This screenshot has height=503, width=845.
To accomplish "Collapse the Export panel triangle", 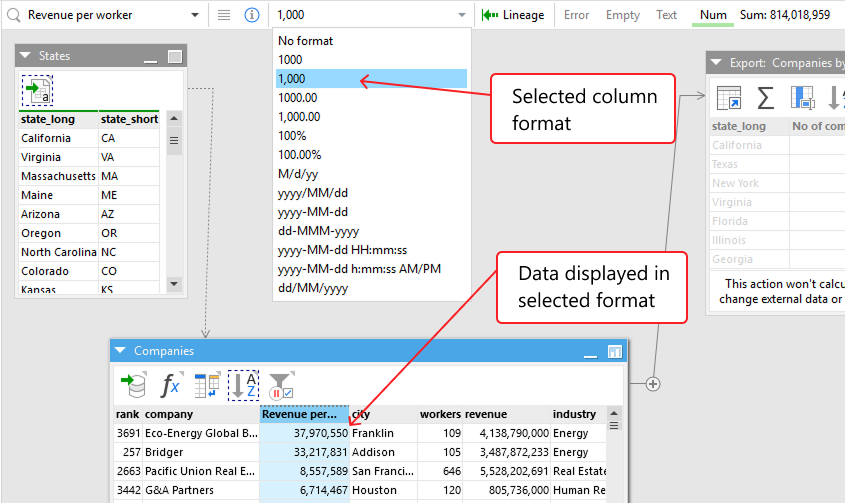I will pos(716,63).
